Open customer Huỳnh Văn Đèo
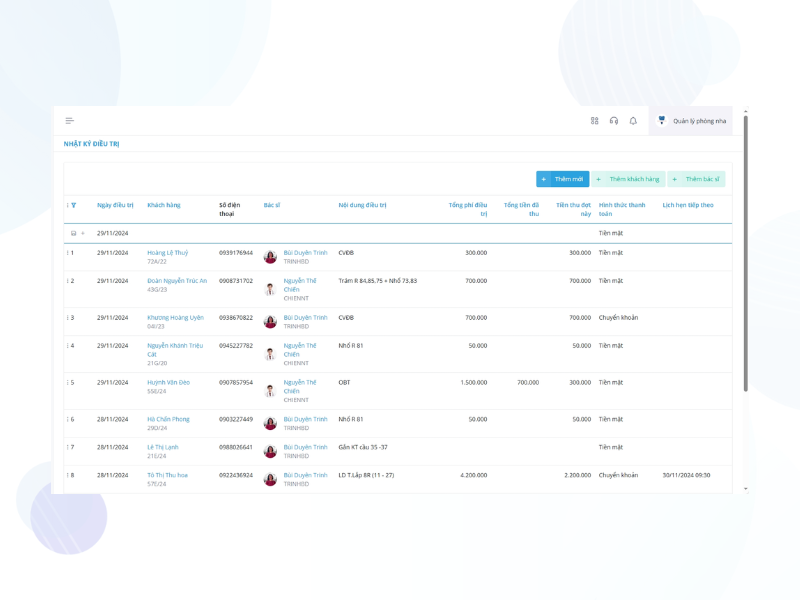 168,382
